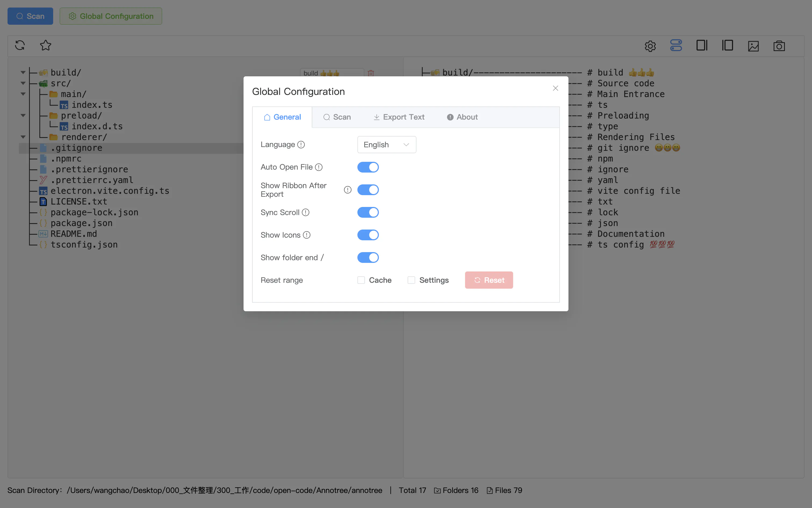Screen dimensions: 812x508
Task: Check the Cache checkbox
Action: click(x=361, y=280)
